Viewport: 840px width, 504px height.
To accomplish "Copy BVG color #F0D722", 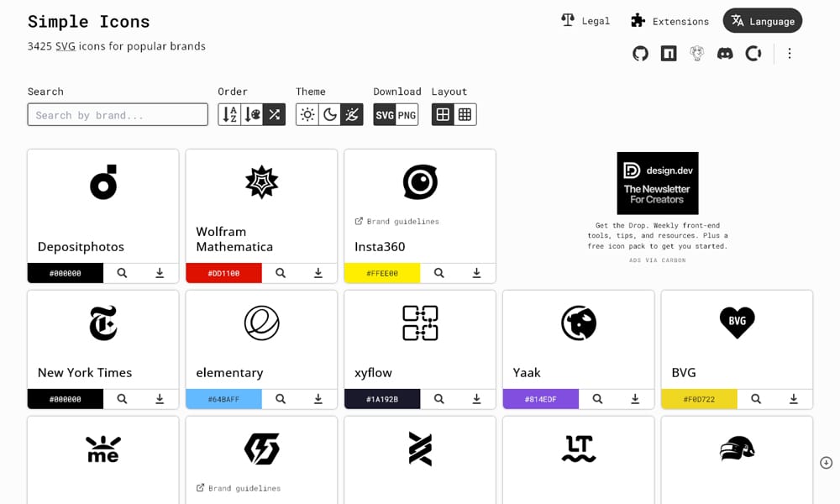I will (x=699, y=399).
